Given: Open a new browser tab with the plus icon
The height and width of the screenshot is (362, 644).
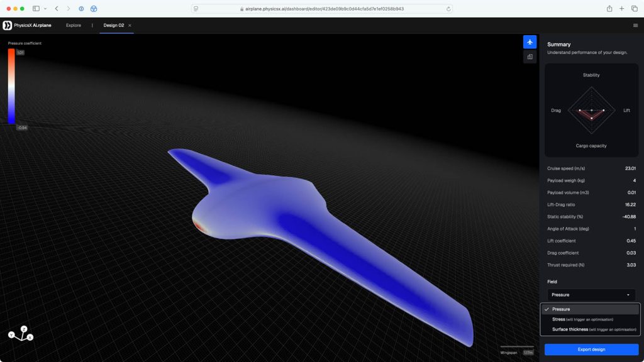Looking at the screenshot, I should [621, 9].
